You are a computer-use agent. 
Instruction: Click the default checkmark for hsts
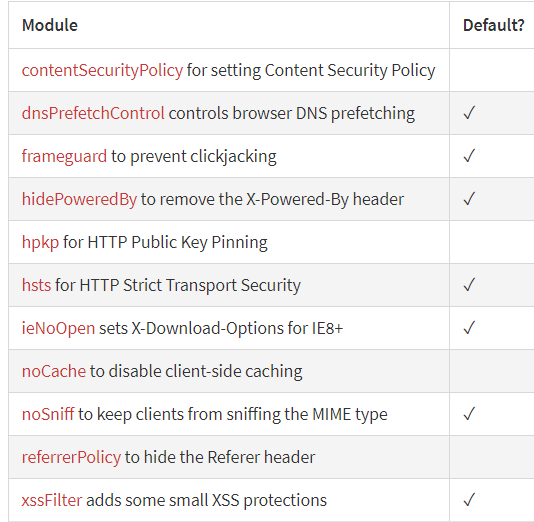[469, 285]
